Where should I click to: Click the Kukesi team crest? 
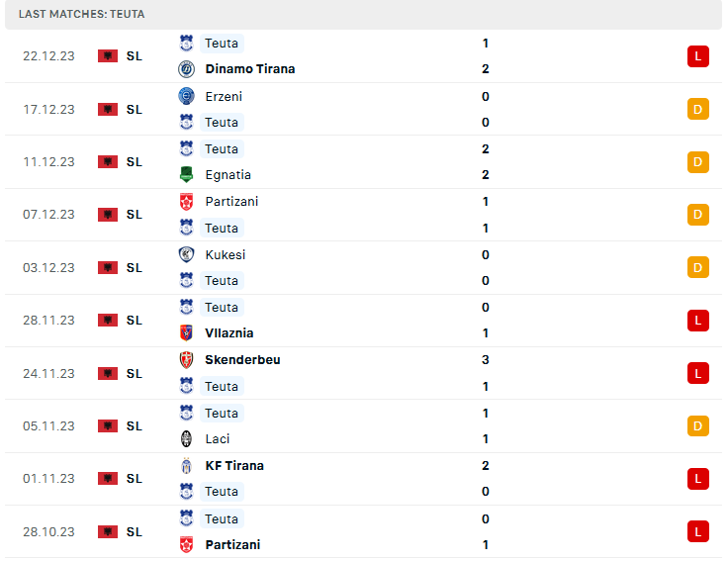[186, 254]
